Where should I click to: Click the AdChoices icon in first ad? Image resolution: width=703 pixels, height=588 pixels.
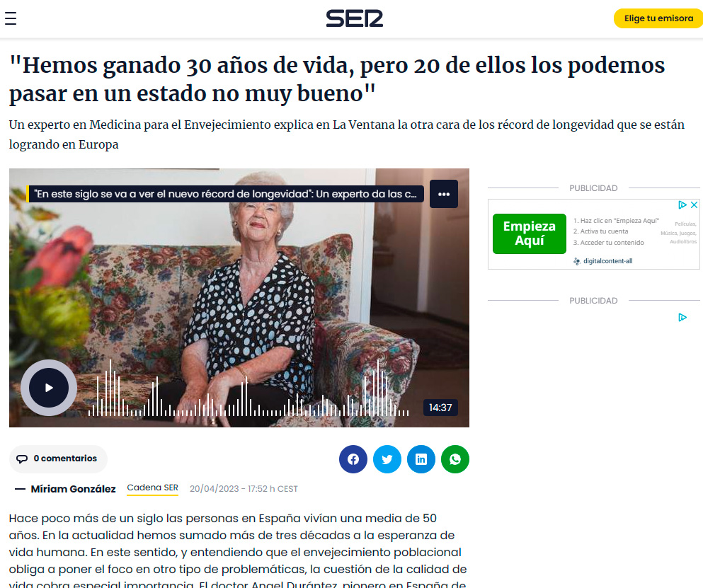[682, 204]
